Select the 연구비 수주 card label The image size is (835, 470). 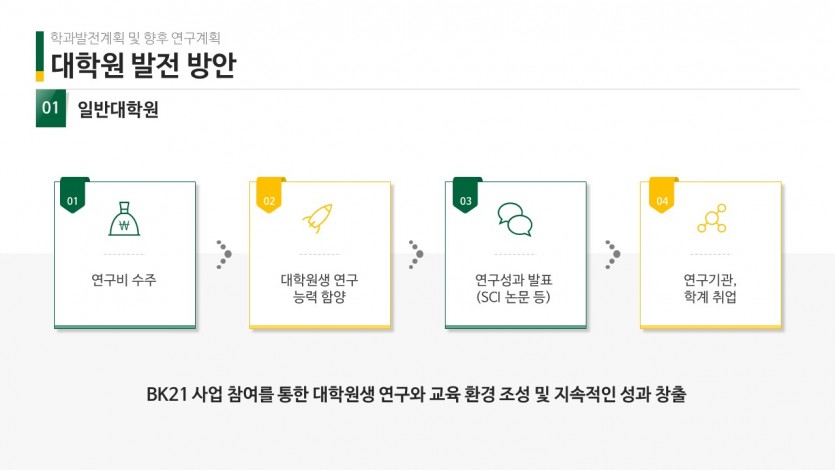click(124, 280)
